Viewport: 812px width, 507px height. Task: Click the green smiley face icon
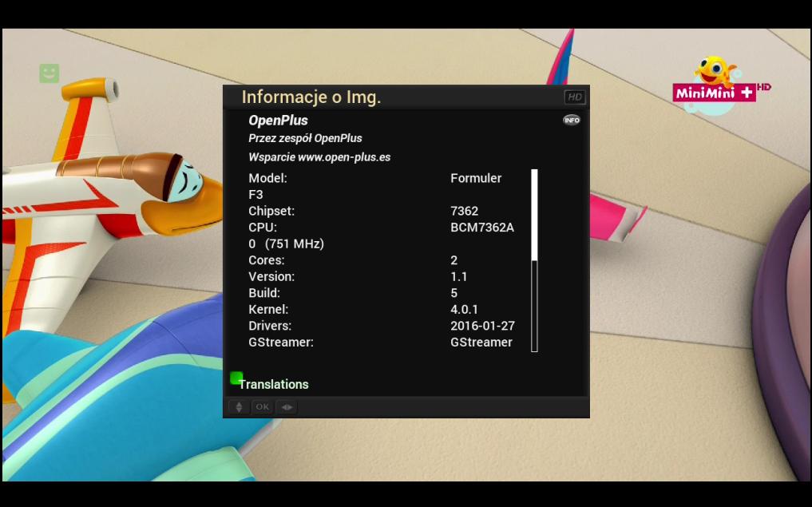(50, 73)
